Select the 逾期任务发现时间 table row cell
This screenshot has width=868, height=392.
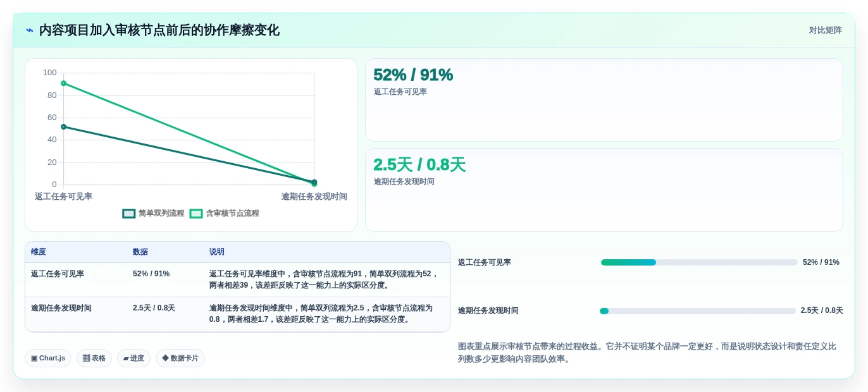[61, 308]
